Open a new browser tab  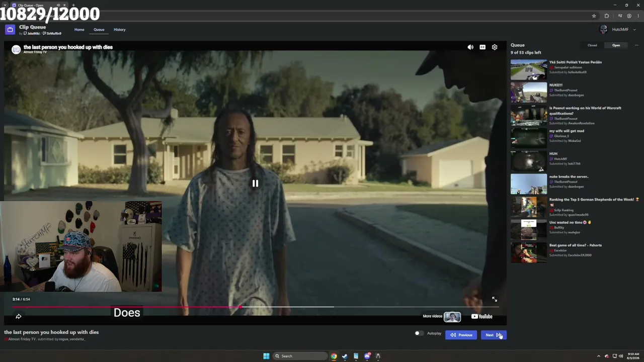click(x=73, y=5)
